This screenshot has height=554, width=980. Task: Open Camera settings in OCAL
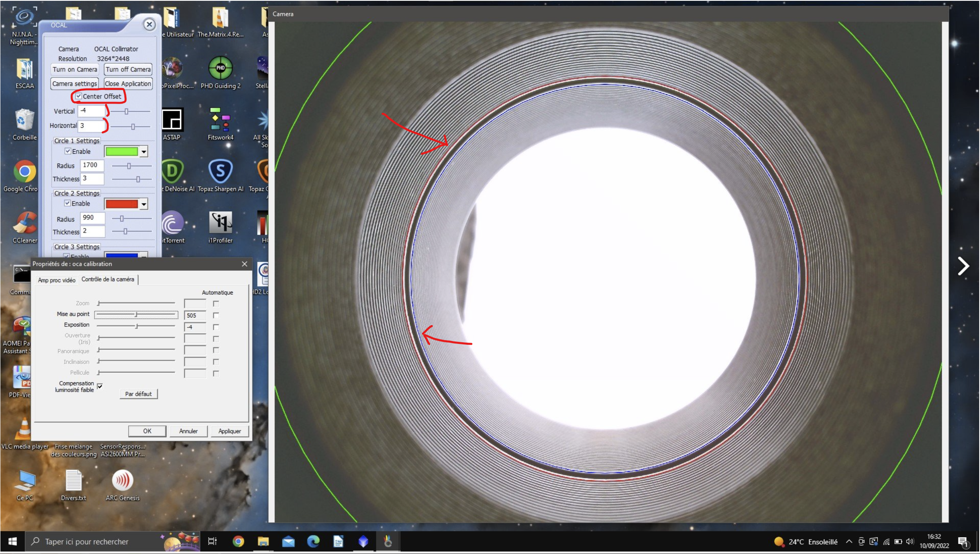tap(75, 84)
